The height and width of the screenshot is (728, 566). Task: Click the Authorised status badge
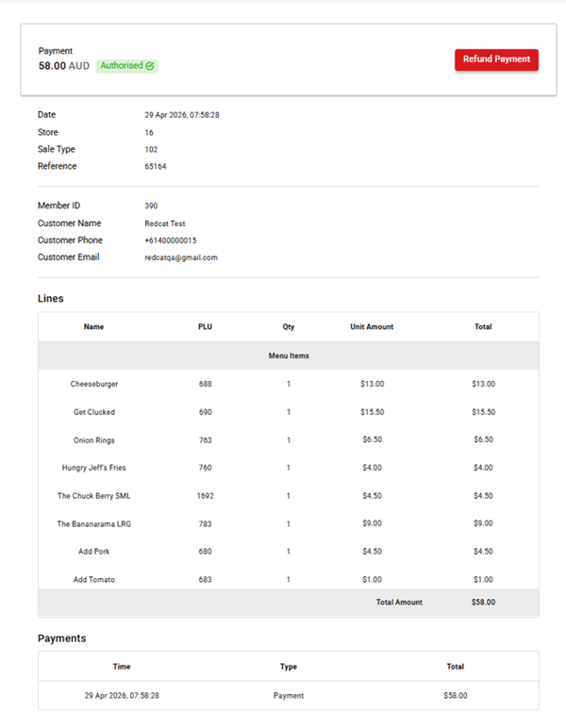(x=126, y=66)
